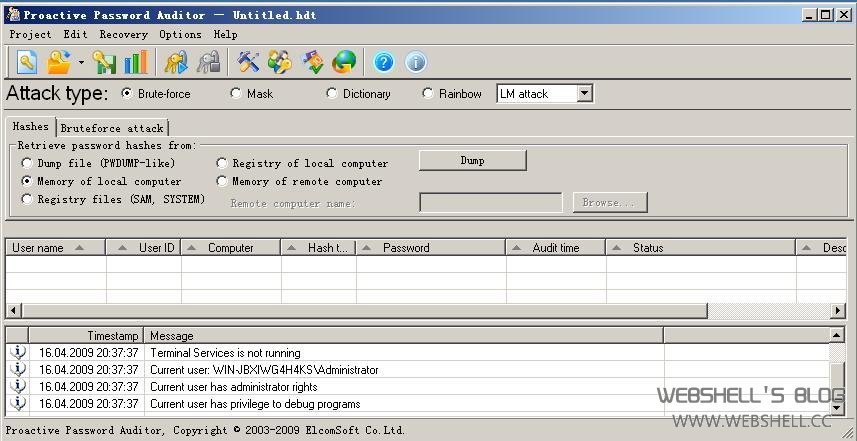Image resolution: width=857 pixels, height=441 pixels.
Task: Sort by Password column header
Action: tap(431, 248)
